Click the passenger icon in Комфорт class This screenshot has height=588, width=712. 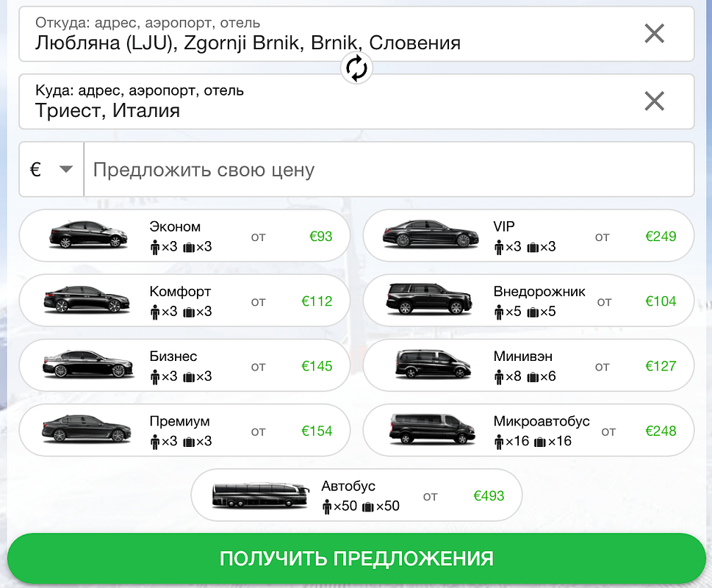155,312
